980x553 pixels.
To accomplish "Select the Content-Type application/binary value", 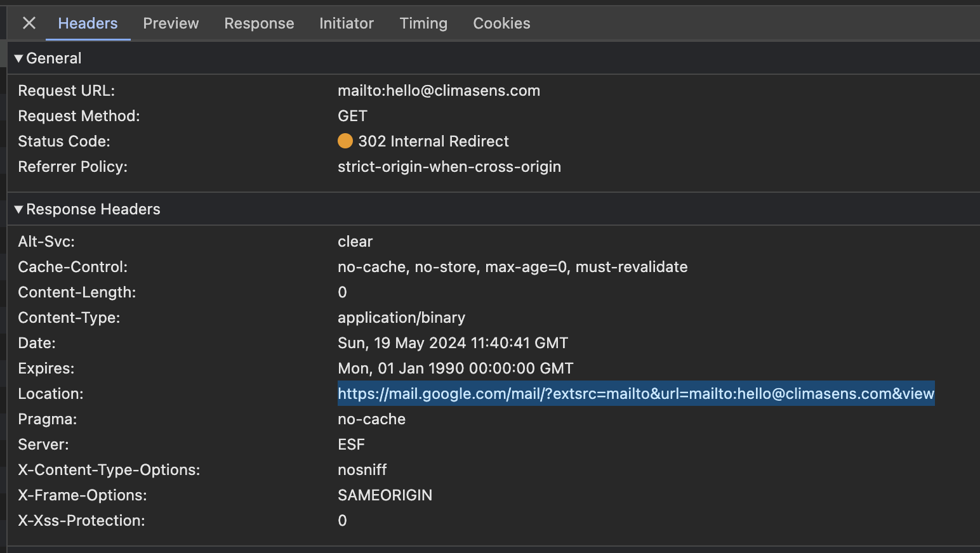I will coord(401,318).
